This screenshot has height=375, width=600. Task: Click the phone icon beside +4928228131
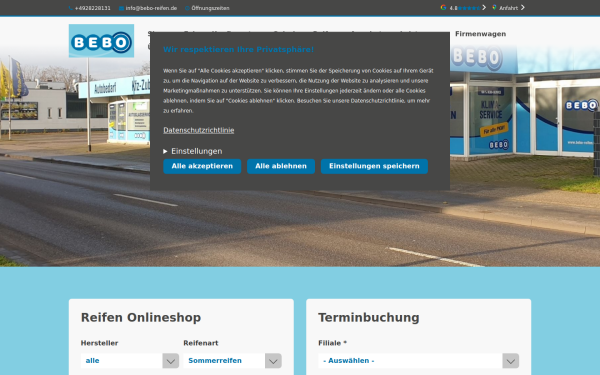(70, 8)
